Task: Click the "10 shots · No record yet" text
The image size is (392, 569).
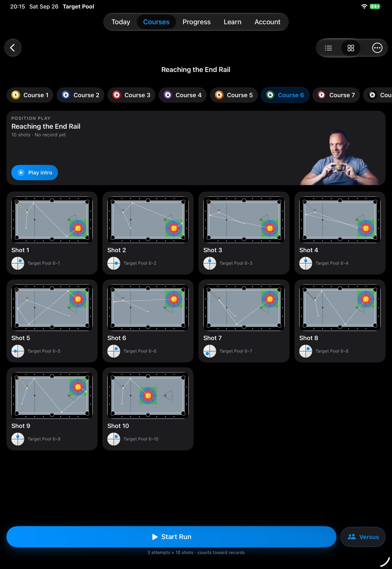Action: (38, 135)
